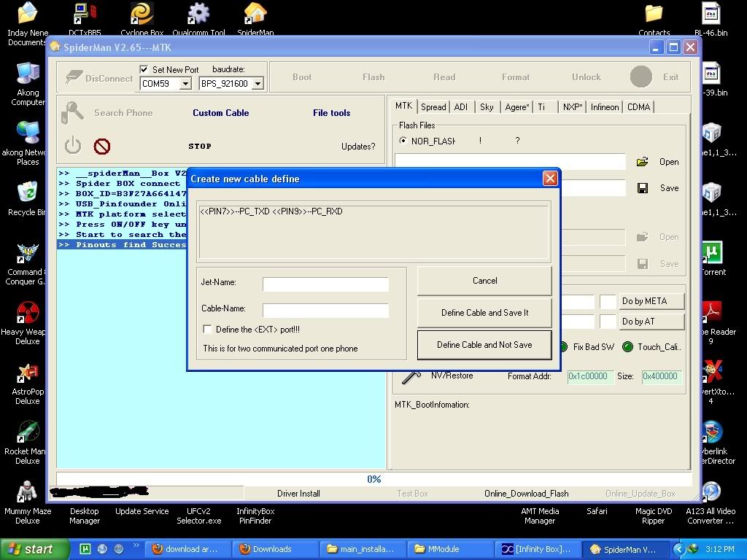Expand the COM59 port dropdown

pos(185,84)
